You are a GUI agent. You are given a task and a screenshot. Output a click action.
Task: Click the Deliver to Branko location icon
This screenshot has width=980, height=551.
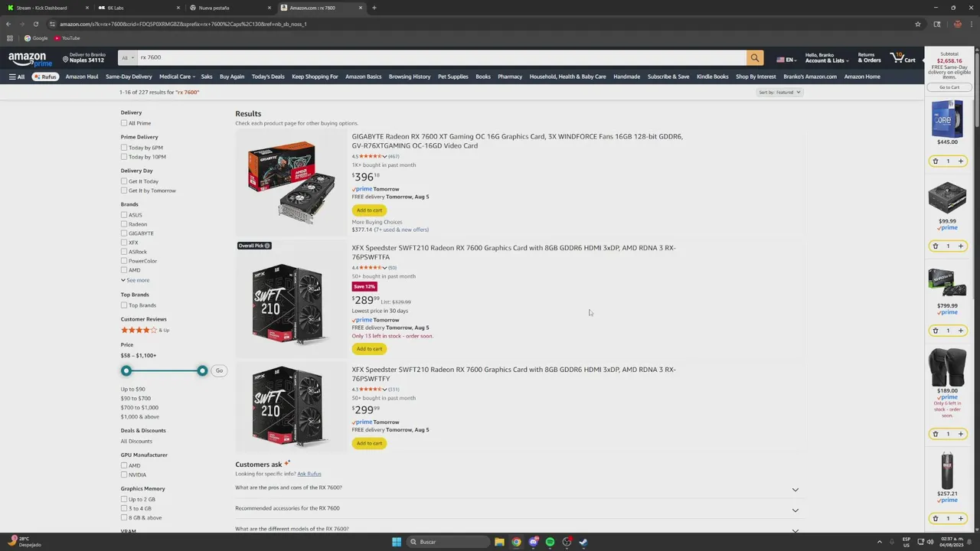(65, 59)
